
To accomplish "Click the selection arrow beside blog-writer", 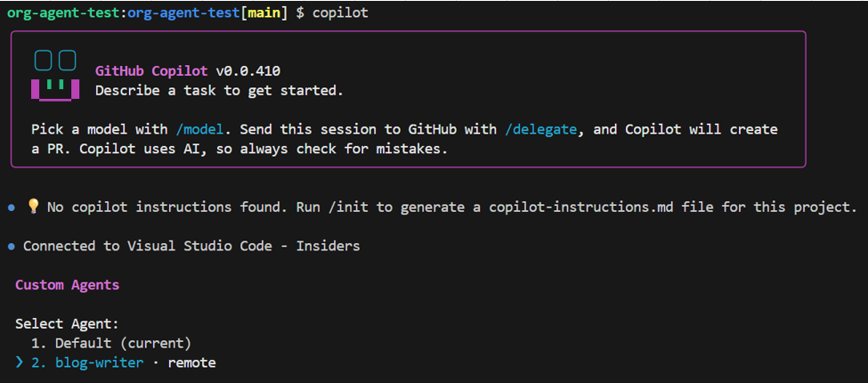I will point(20,363).
